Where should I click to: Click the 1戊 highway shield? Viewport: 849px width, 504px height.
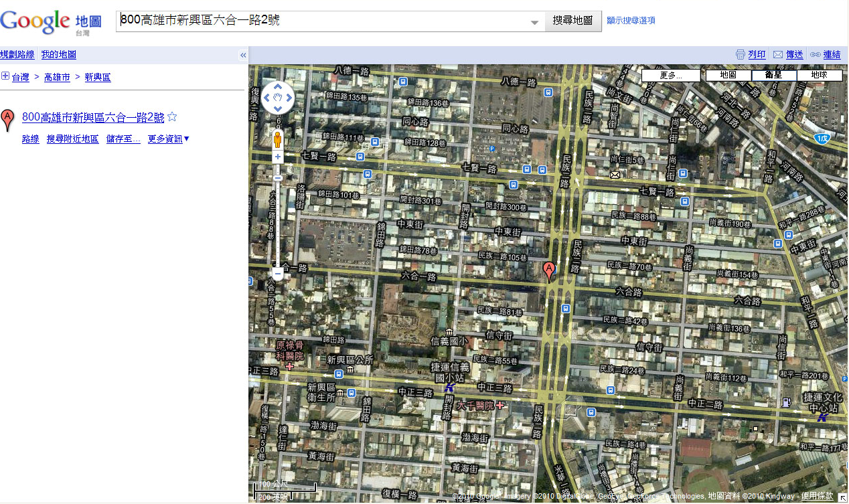(x=823, y=139)
